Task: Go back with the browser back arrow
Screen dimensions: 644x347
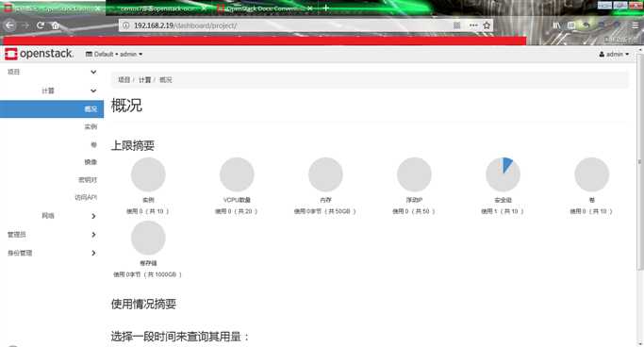Action: [x=9, y=25]
